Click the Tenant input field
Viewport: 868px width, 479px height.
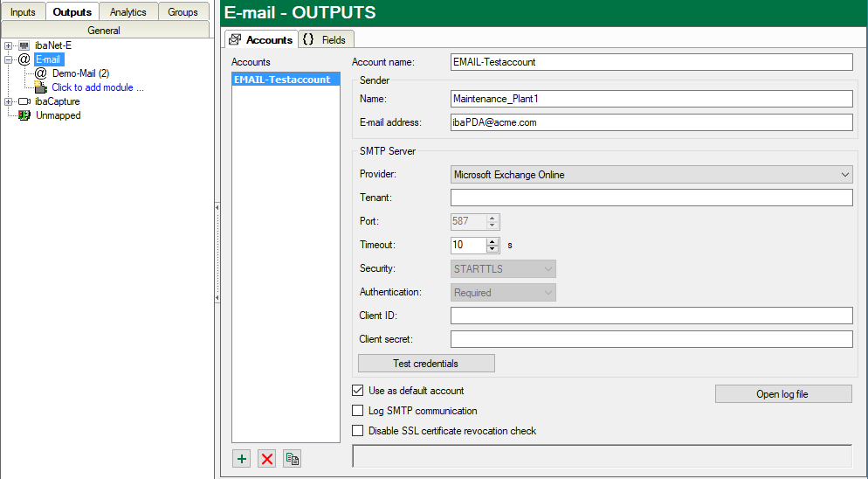[x=651, y=198]
